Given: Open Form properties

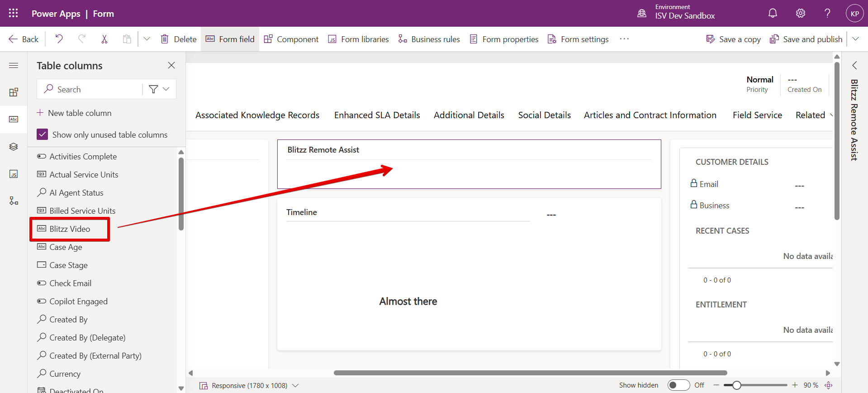Looking at the screenshot, I should pyautogui.click(x=504, y=39).
